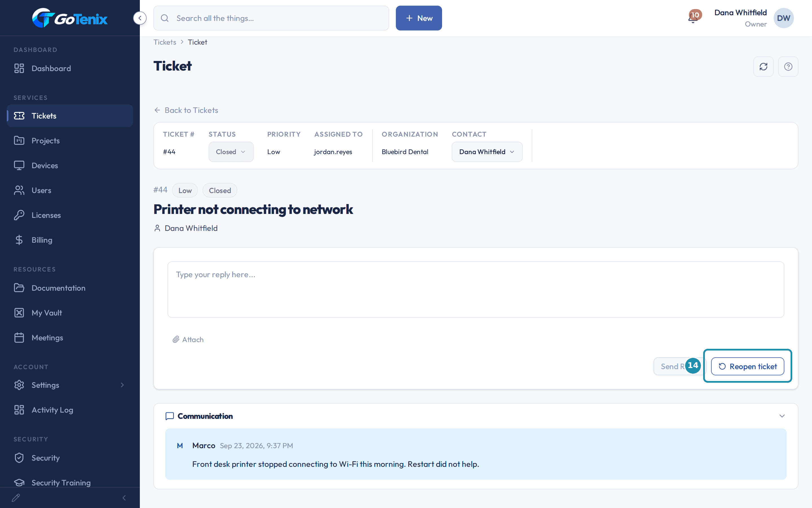
Task: Click the New button
Action: coord(419,18)
